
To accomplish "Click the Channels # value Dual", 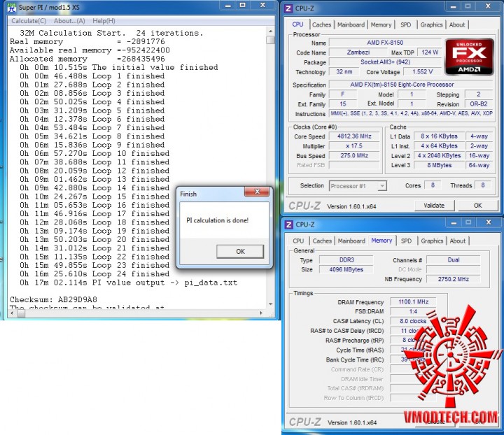I will pyautogui.click(x=453, y=259).
